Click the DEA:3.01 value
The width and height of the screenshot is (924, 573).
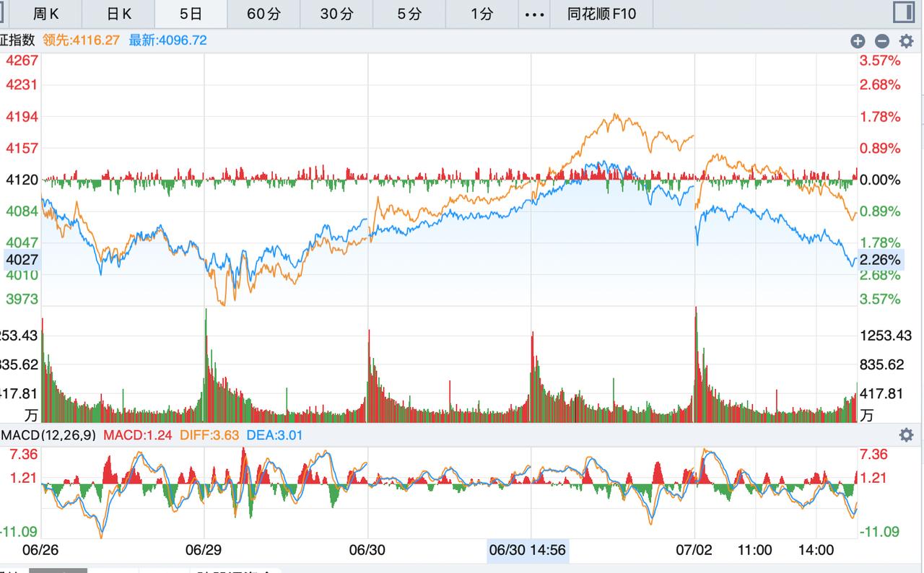tap(274, 434)
